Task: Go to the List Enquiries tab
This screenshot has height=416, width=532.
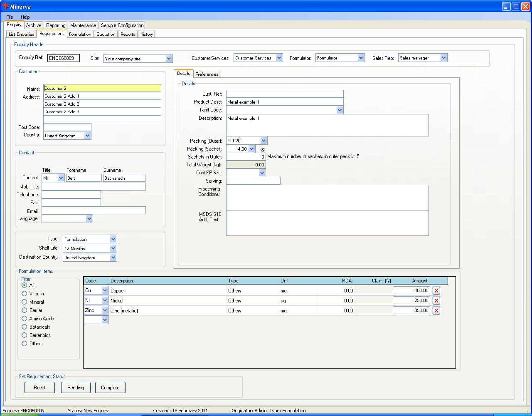Action: pos(22,34)
